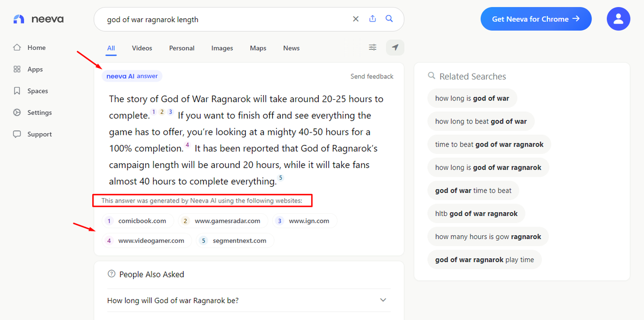Switch to the Personal tab

click(182, 48)
